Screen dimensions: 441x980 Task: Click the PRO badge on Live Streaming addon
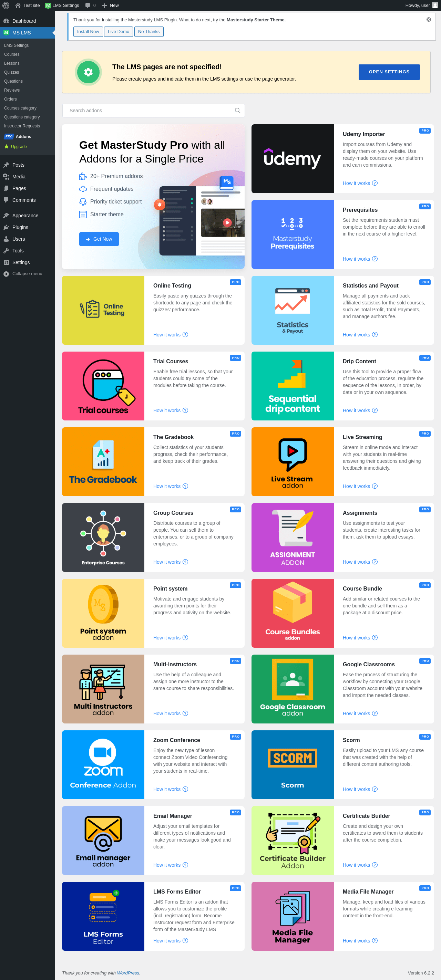coord(425,433)
